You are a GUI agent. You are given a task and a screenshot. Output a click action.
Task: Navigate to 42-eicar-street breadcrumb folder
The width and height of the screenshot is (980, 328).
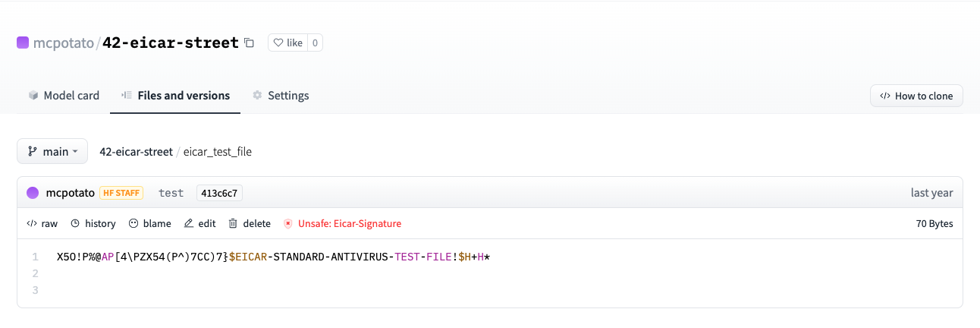136,152
